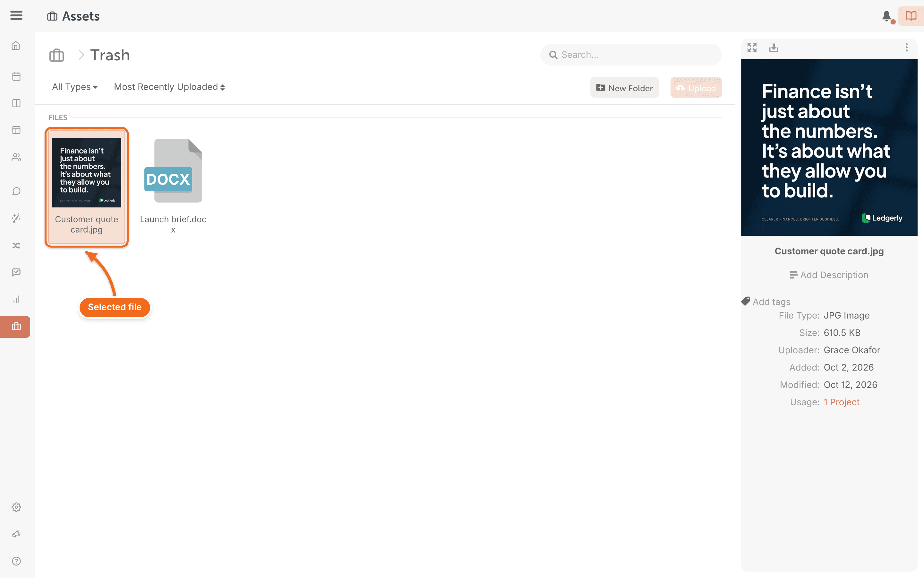Click the Customer quote card.jpg title in panel
924x578 pixels.
click(829, 251)
